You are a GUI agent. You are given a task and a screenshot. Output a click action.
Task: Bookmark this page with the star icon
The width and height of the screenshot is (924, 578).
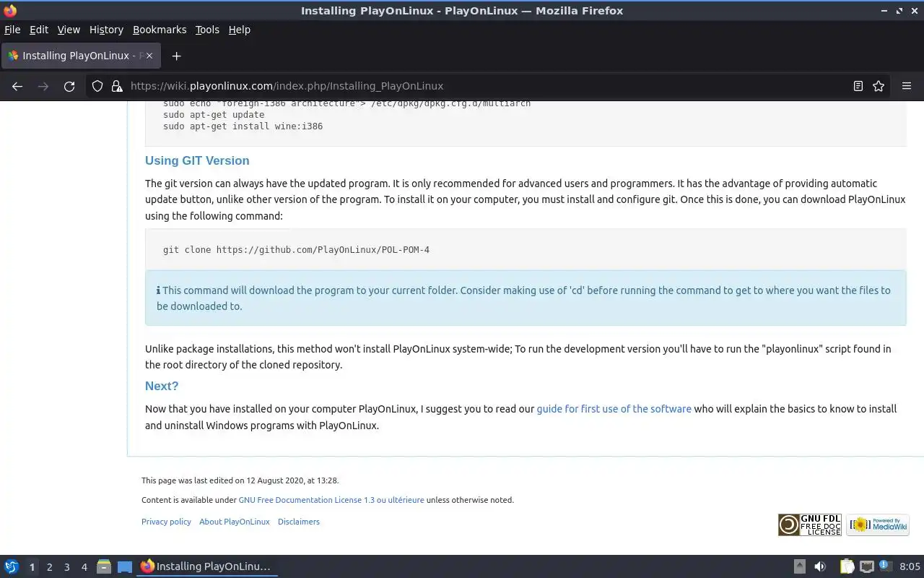tap(879, 86)
